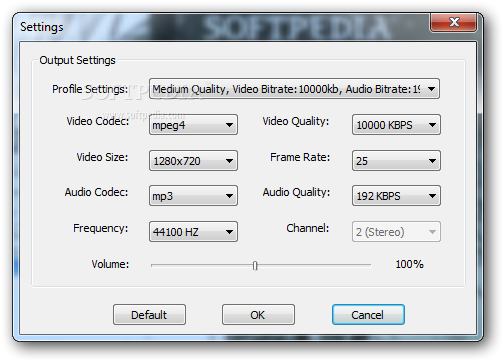Screen dimensions: 504x362
Task: Open the Audio Quality 192 KBPS dropdown
Action: tap(396, 196)
